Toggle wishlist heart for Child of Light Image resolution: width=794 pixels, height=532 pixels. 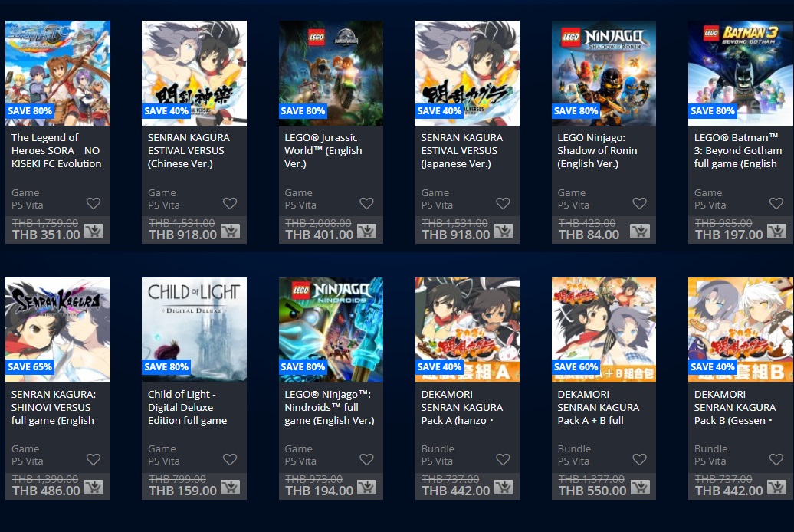tap(230, 459)
